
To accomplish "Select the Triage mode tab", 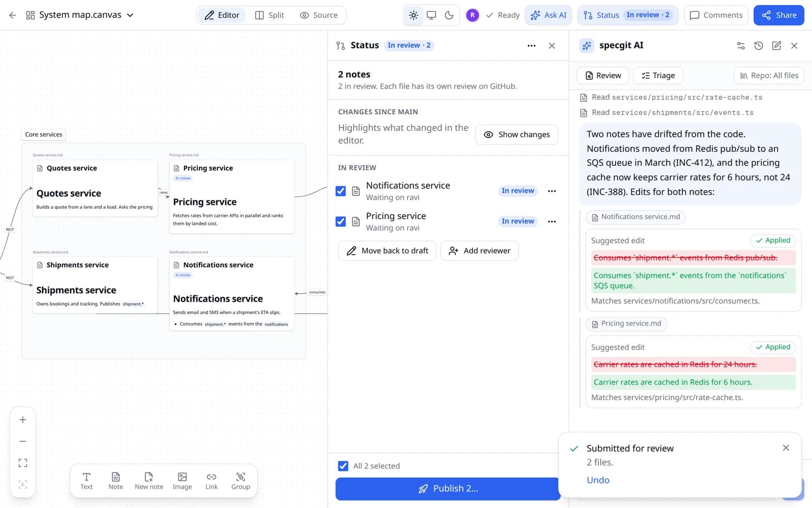I will pyautogui.click(x=658, y=76).
